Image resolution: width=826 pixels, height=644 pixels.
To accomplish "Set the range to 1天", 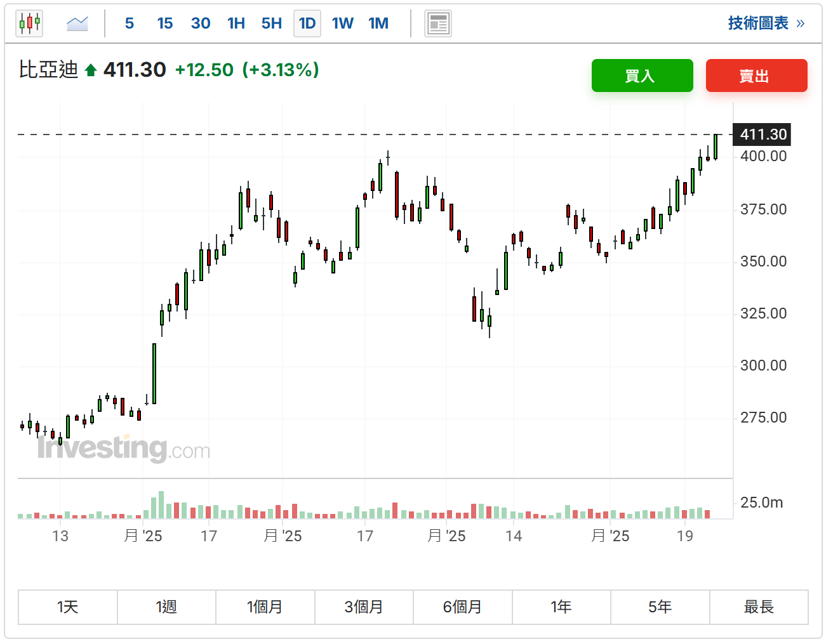I will (x=68, y=607).
